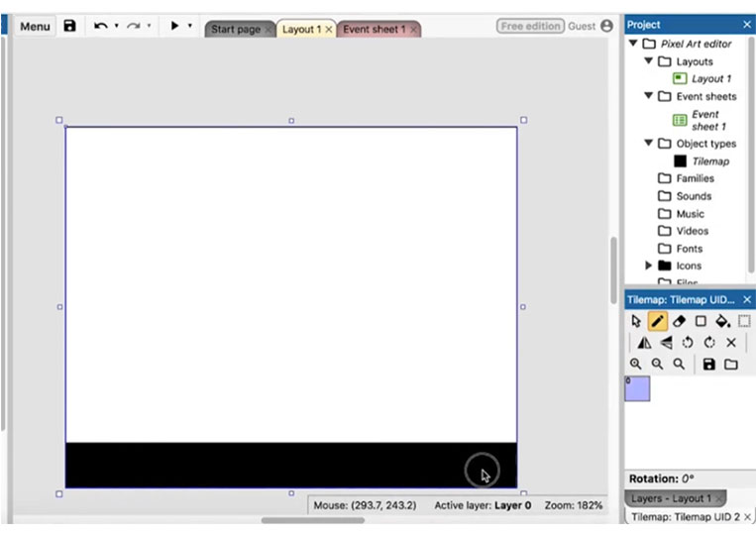This screenshot has width=756, height=536.
Task: Expand the Icons folder
Action: pos(649,266)
